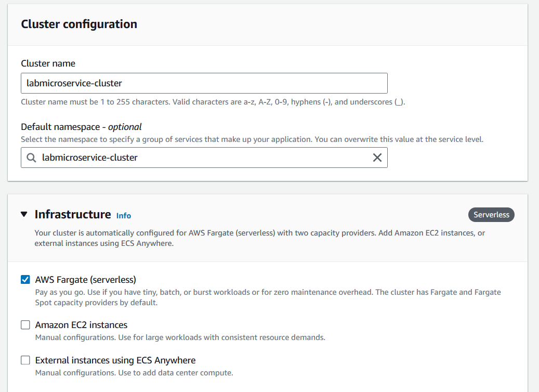Click the Default namespace - optional label

(81, 127)
